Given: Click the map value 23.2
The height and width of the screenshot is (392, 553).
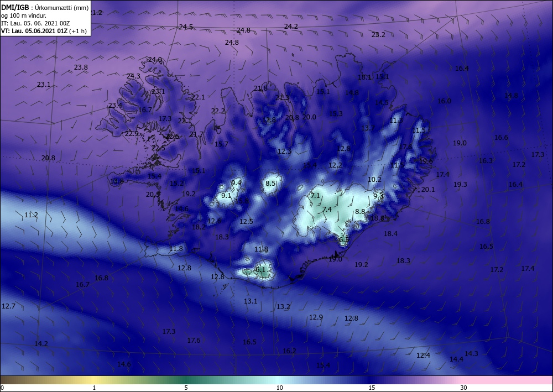Looking at the screenshot, I should pos(378,34).
